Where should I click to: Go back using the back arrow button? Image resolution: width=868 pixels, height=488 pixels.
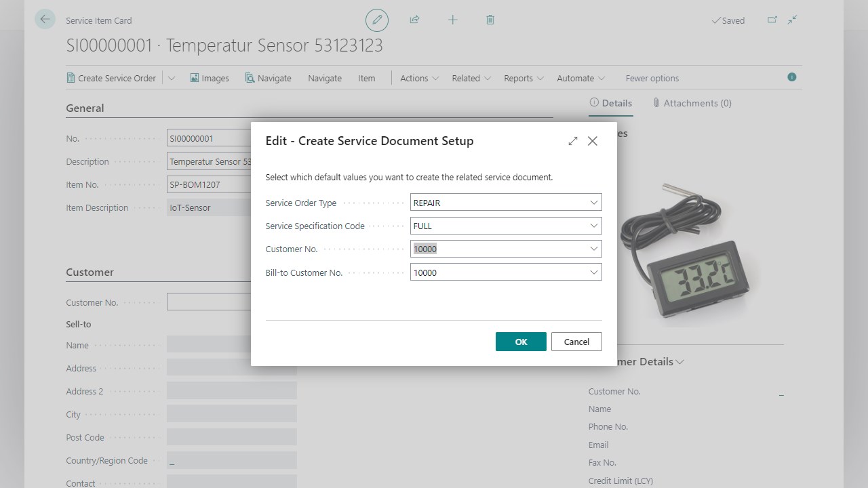(45, 20)
